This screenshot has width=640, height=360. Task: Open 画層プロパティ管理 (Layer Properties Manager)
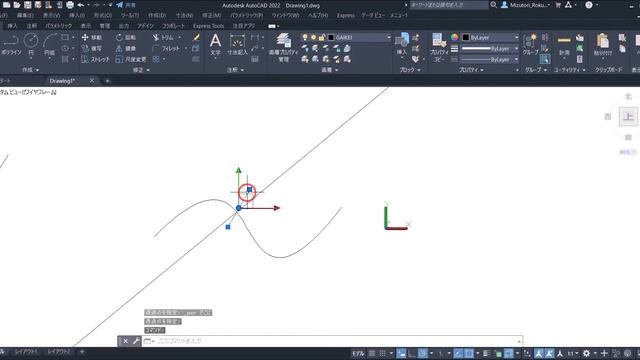(x=283, y=47)
